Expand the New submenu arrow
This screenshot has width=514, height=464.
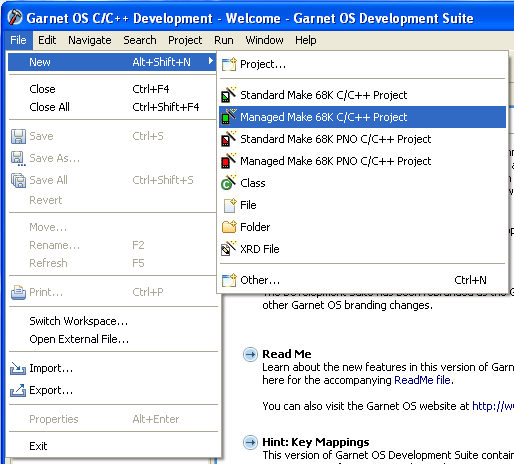tap(210, 61)
